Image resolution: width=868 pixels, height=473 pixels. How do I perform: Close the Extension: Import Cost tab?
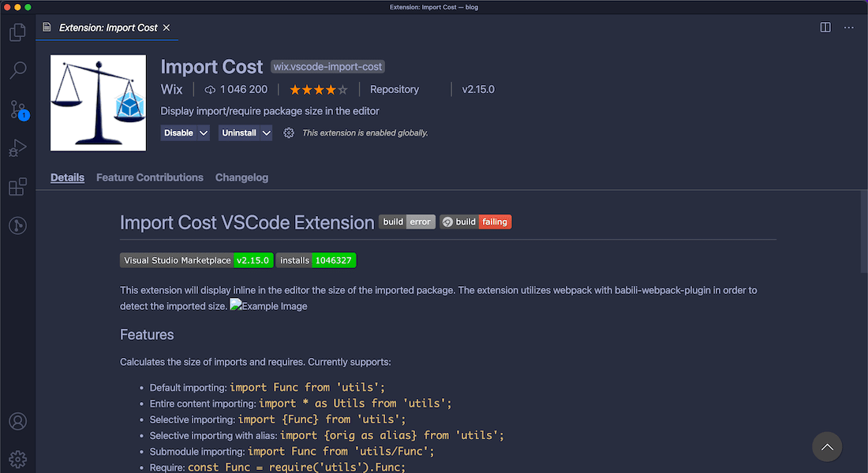tap(166, 28)
